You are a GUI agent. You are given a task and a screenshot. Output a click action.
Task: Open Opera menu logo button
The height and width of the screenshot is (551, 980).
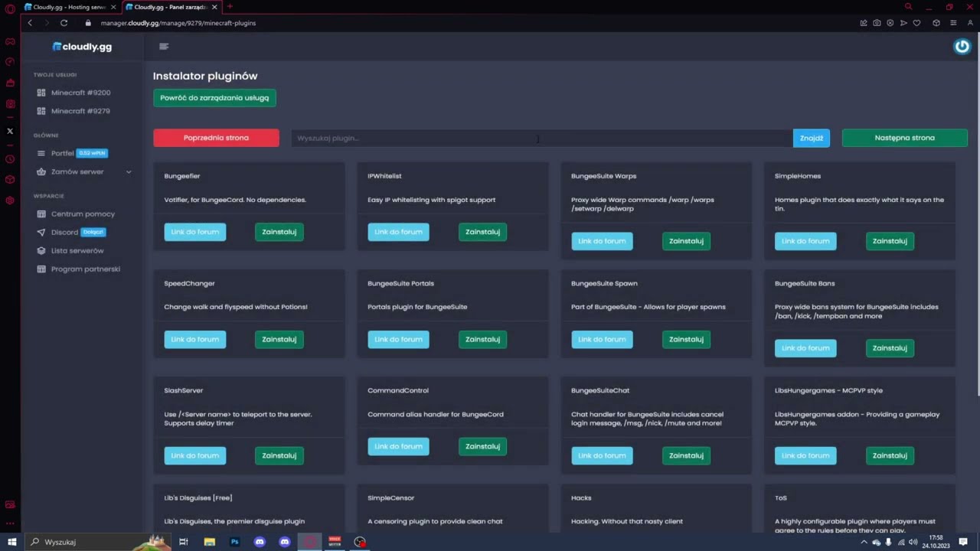click(10, 9)
